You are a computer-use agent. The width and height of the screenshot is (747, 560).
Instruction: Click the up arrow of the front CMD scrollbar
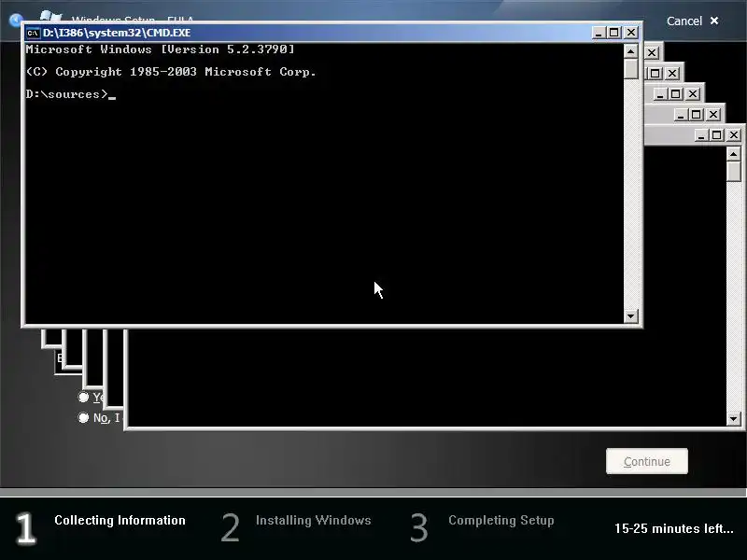(631, 51)
